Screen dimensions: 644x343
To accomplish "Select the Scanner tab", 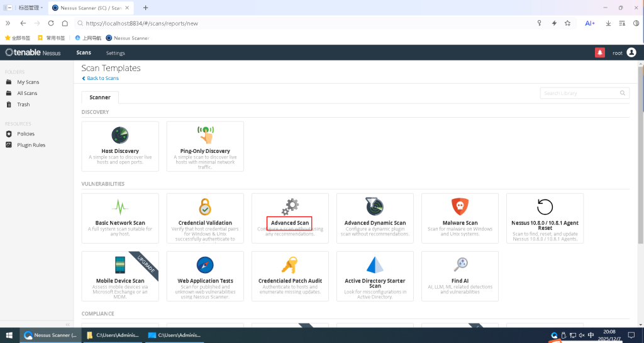I will (x=100, y=98).
